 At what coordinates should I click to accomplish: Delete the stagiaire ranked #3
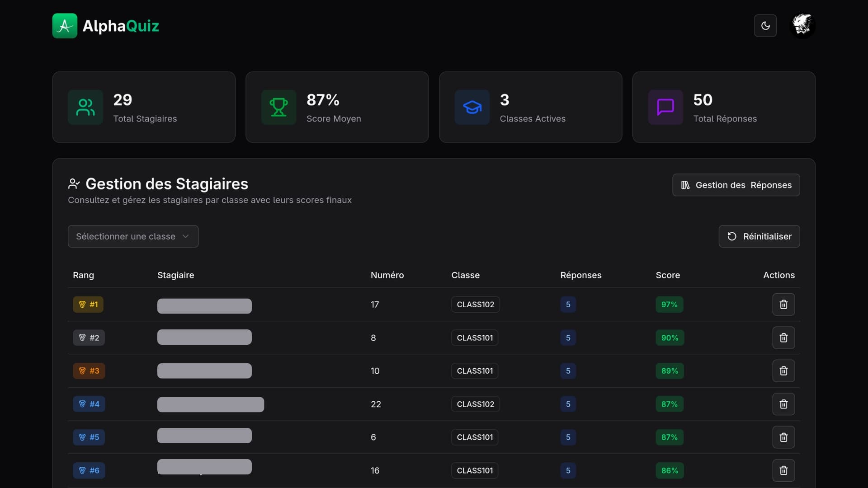pos(783,371)
